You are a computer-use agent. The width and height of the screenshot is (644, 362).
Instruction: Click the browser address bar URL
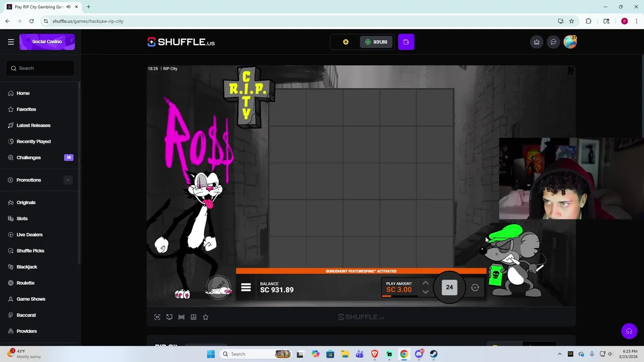point(88,21)
